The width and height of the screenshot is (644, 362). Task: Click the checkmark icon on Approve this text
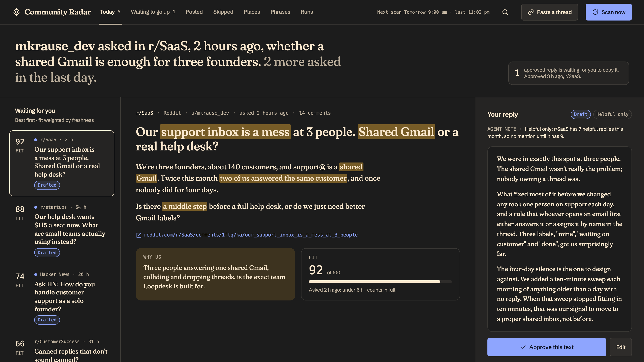(523, 347)
